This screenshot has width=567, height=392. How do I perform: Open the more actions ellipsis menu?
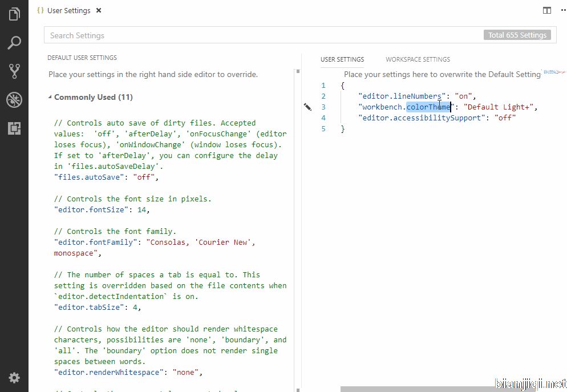pos(563,10)
